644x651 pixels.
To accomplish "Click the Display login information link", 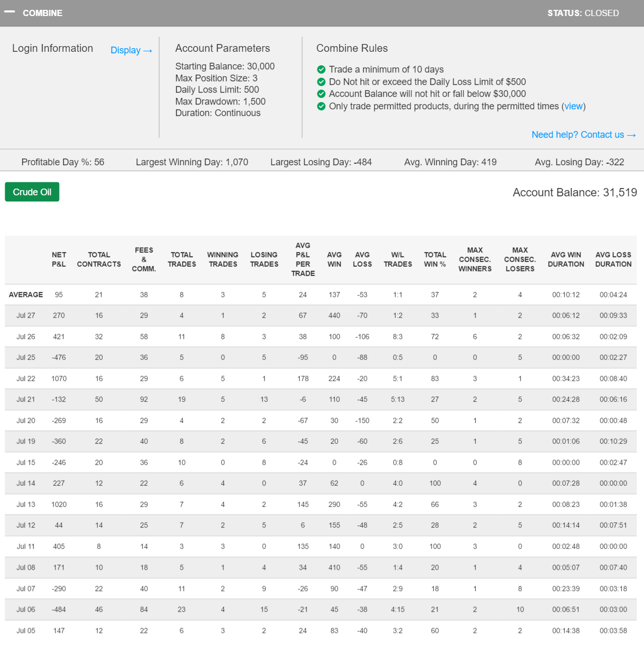I will tap(131, 50).
